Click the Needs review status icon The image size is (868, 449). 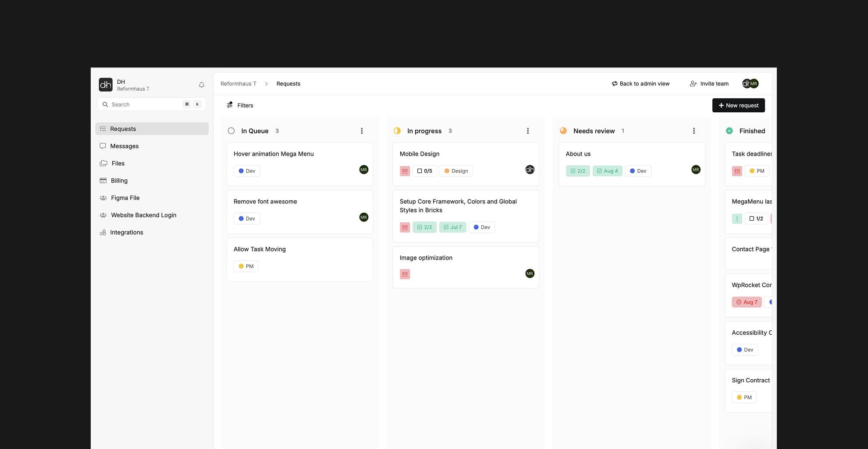[x=563, y=131]
